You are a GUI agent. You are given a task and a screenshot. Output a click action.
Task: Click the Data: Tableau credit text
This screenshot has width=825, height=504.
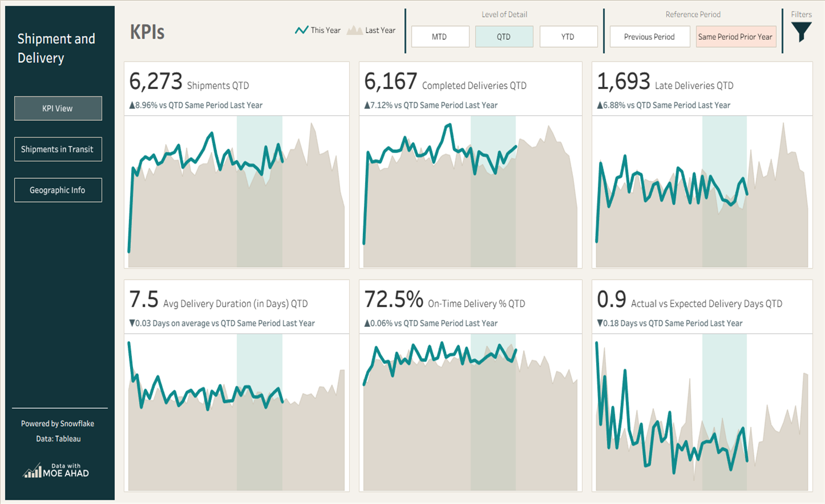coord(58,439)
